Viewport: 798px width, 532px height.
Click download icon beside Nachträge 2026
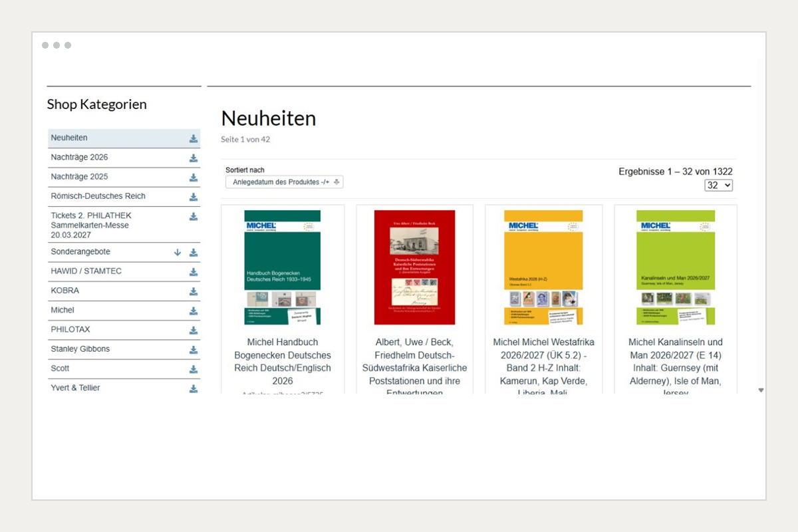(x=194, y=158)
